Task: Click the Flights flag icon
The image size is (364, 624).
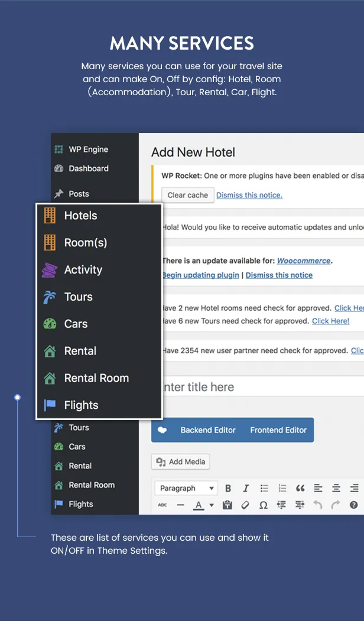Action: [x=50, y=405]
